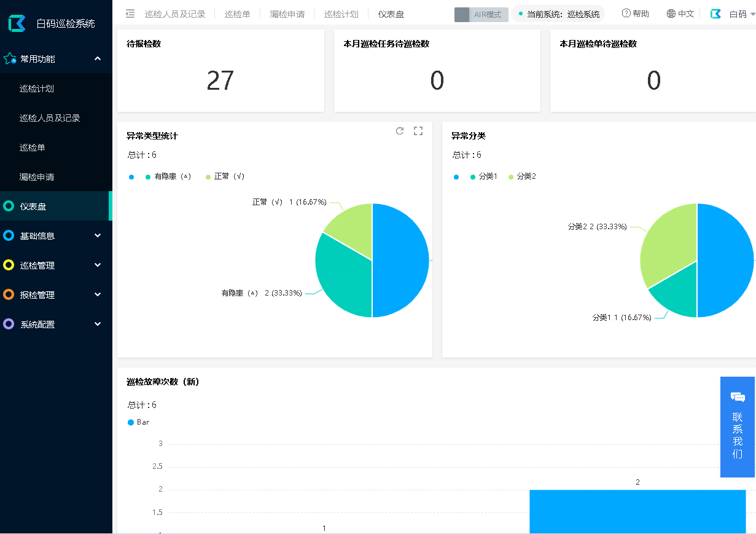Screen dimensions: 756x534
Task: Click the 待报检数 card value 27
Action: click(x=220, y=80)
